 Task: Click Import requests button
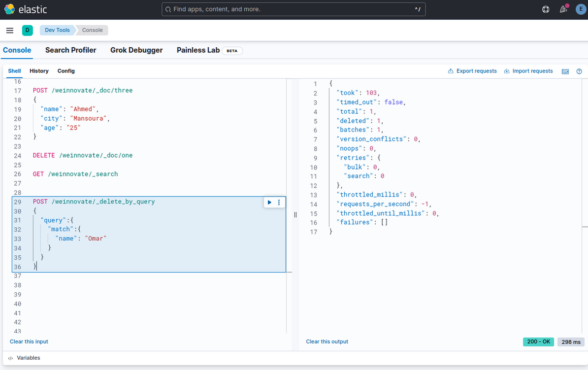[528, 71]
